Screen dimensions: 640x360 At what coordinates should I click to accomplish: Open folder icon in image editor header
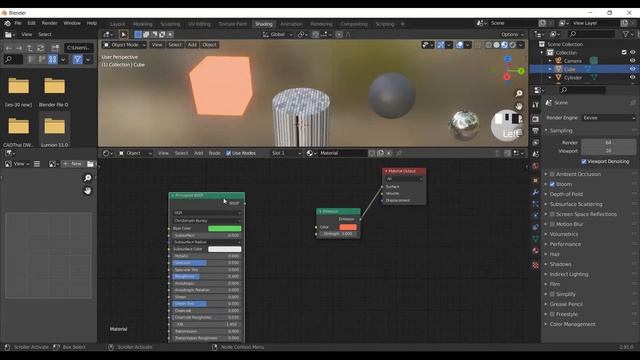pos(90,164)
